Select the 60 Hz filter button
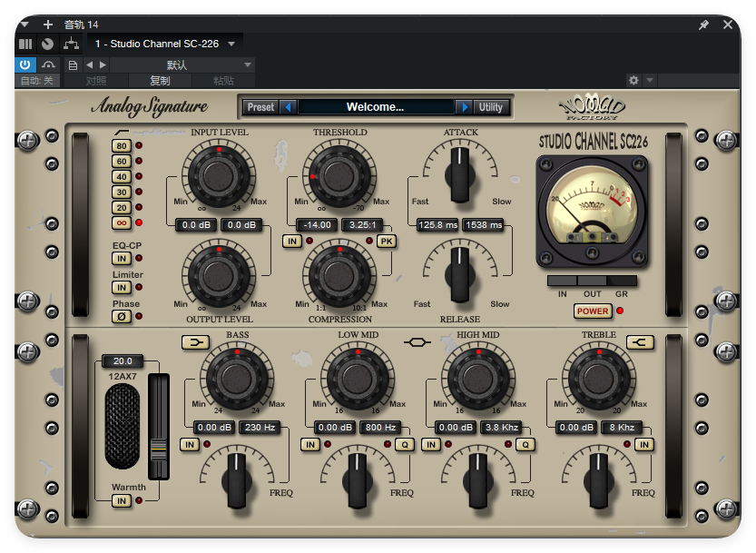The height and width of the screenshot is (553, 756). 122,161
